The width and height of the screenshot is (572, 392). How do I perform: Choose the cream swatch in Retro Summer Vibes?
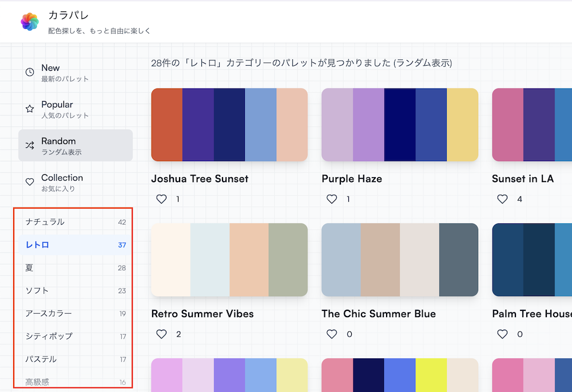point(171,260)
